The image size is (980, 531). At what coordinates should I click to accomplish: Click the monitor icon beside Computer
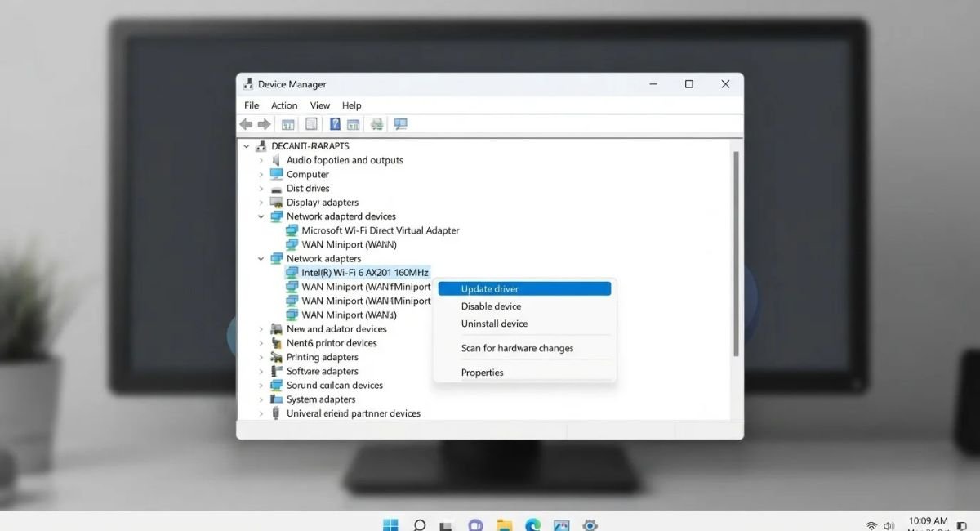tap(276, 174)
